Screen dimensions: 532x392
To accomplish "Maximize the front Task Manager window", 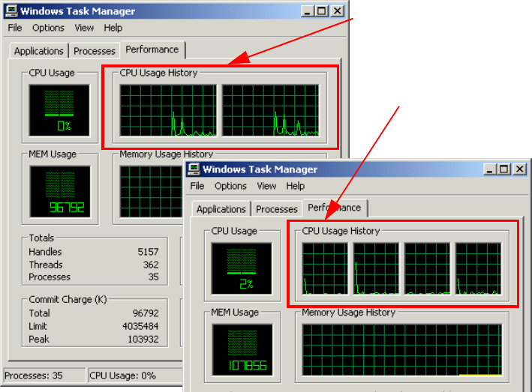I will click(x=503, y=169).
